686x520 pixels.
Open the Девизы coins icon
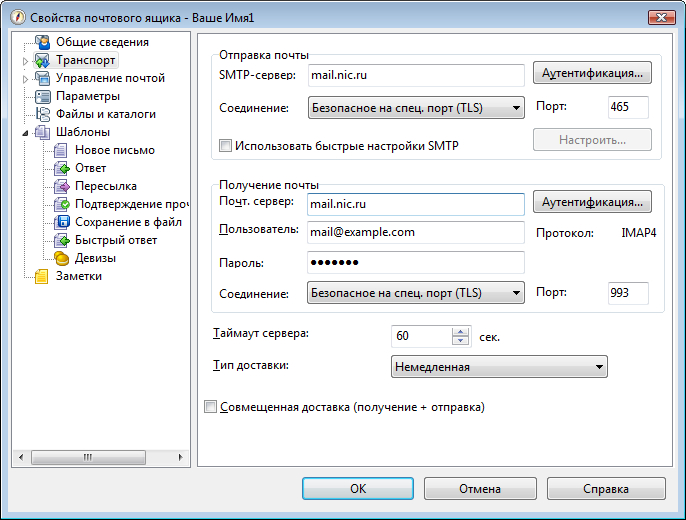[62, 258]
